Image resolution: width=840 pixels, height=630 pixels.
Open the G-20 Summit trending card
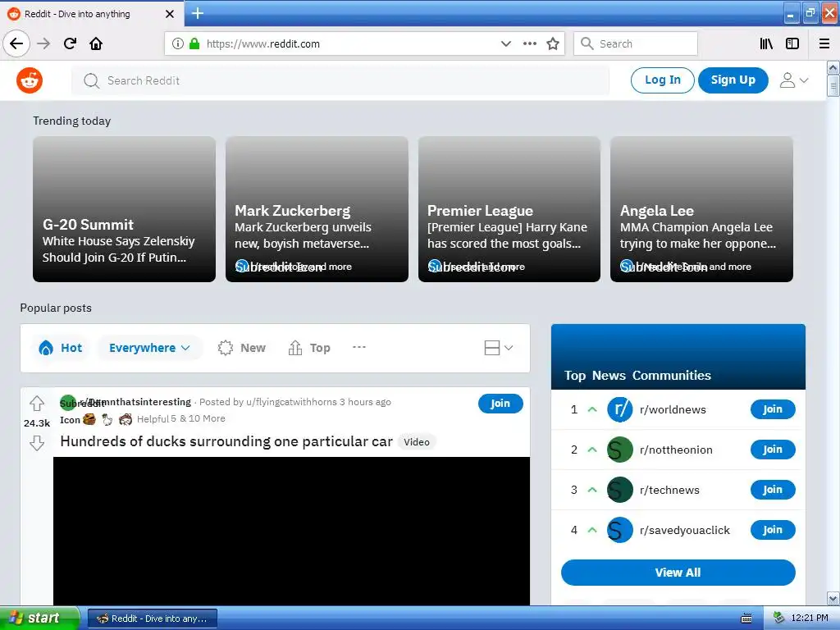(125, 209)
